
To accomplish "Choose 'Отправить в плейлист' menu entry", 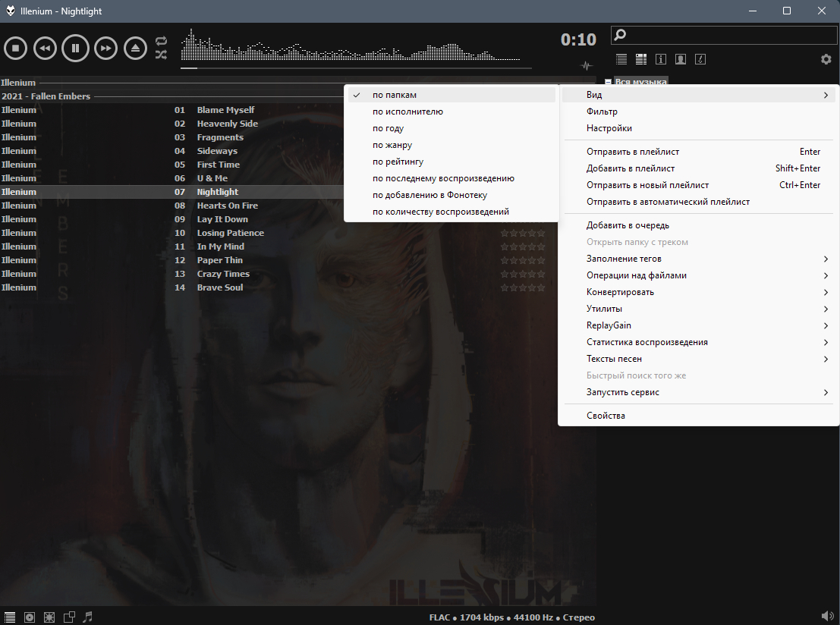I will pyautogui.click(x=699, y=152).
